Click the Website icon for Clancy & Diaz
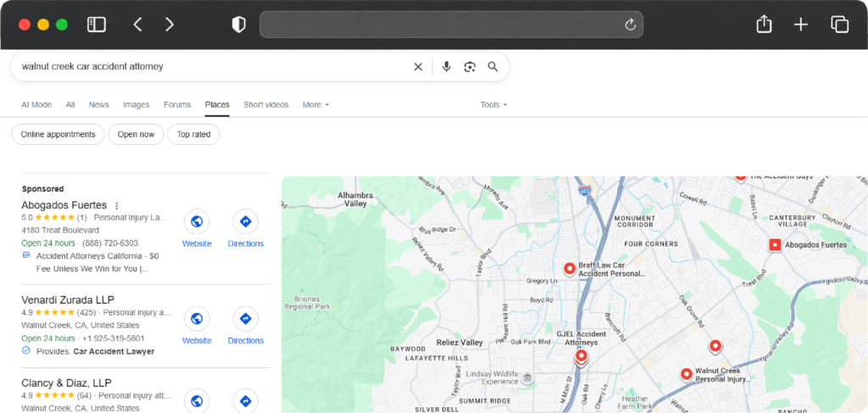This screenshot has width=868, height=413. (x=197, y=401)
